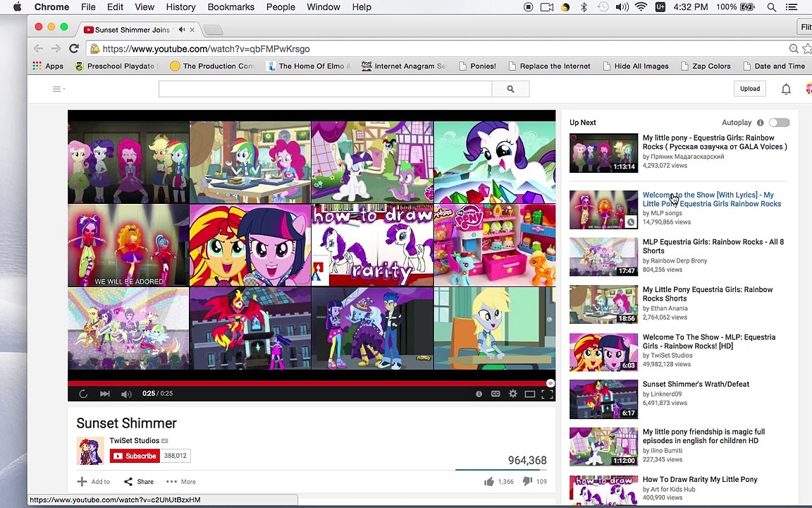Close the Sunset Shimmer tab
The width and height of the screenshot is (812, 508).
[x=192, y=30]
